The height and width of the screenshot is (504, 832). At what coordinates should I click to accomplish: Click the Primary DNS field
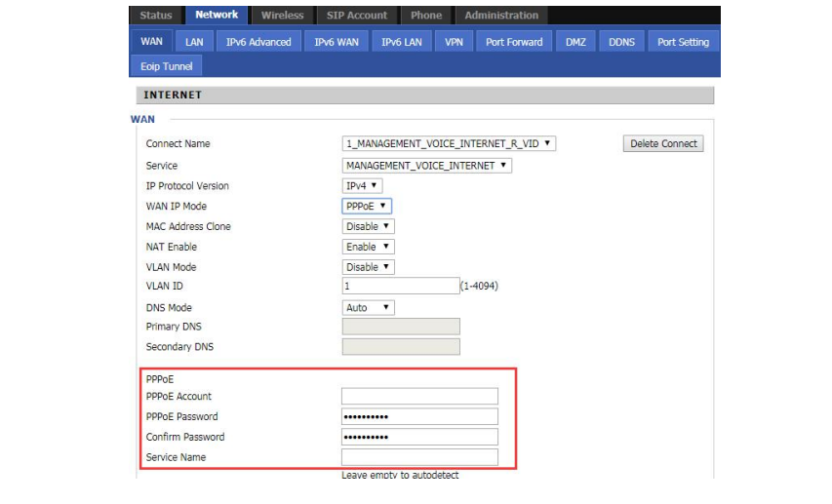tap(401, 327)
